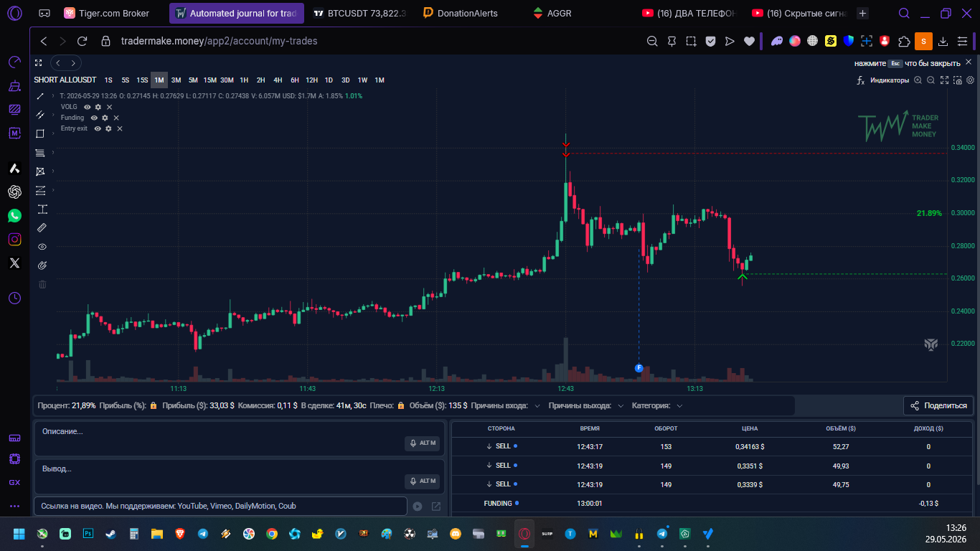Click the video link input field
This screenshot has height=551, width=980.
click(x=220, y=506)
